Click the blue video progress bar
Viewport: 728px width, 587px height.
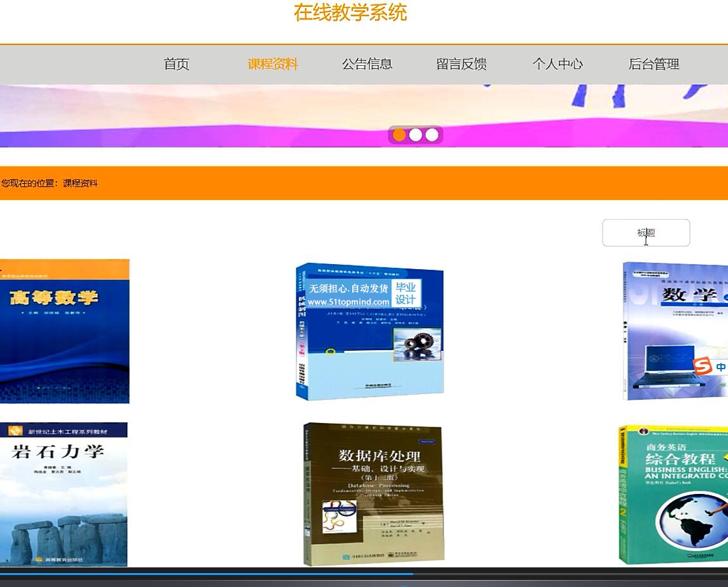[x=207, y=574]
